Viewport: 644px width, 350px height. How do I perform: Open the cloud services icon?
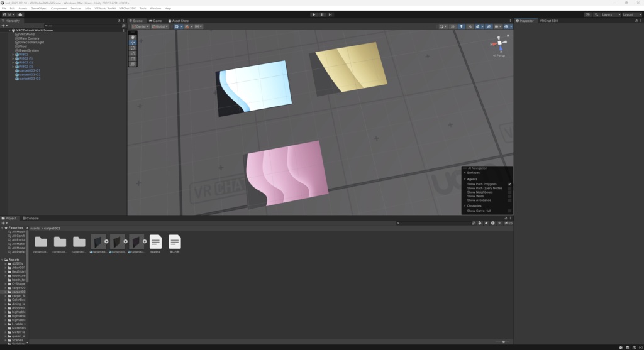click(20, 14)
